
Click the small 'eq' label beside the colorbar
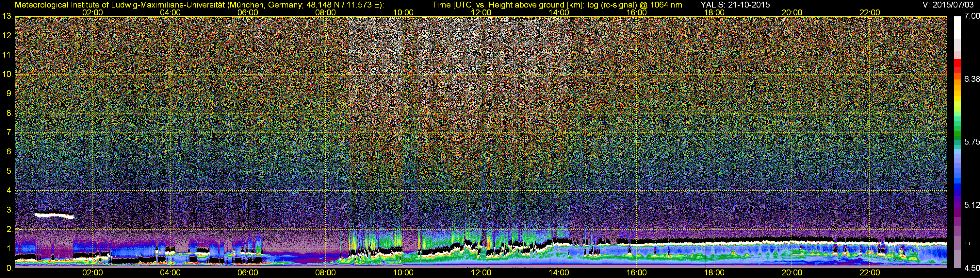pos(968,243)
